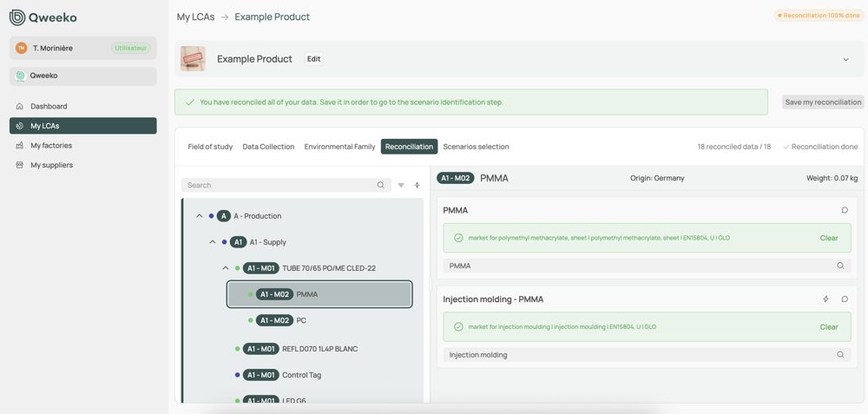This screenshot has height=414, width=868.
Task: Click 18 reconciled data / 18 text
Action: (x=734, y=147)
